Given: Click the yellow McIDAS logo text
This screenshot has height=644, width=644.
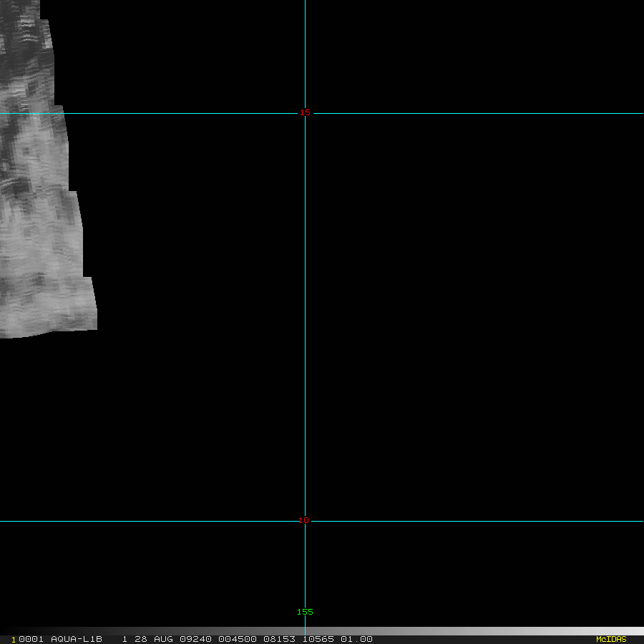Looking at the screenshot, I should 611,639.
